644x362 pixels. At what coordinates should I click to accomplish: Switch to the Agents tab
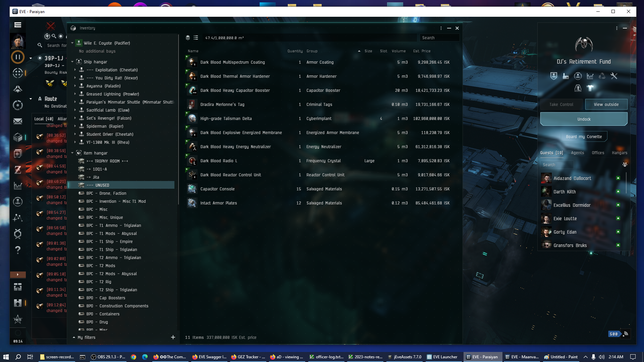tap(577, 153)
